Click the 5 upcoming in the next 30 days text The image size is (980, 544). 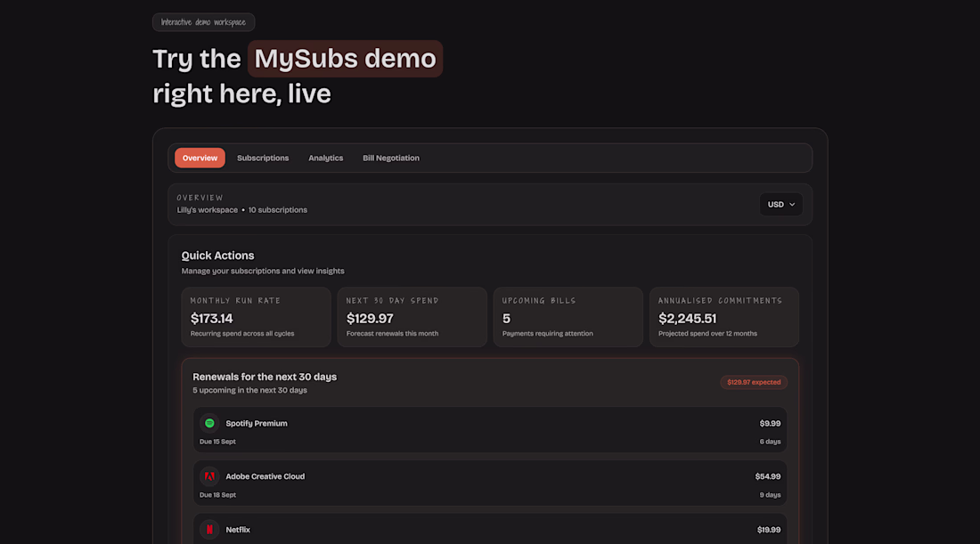coord(249,390)
